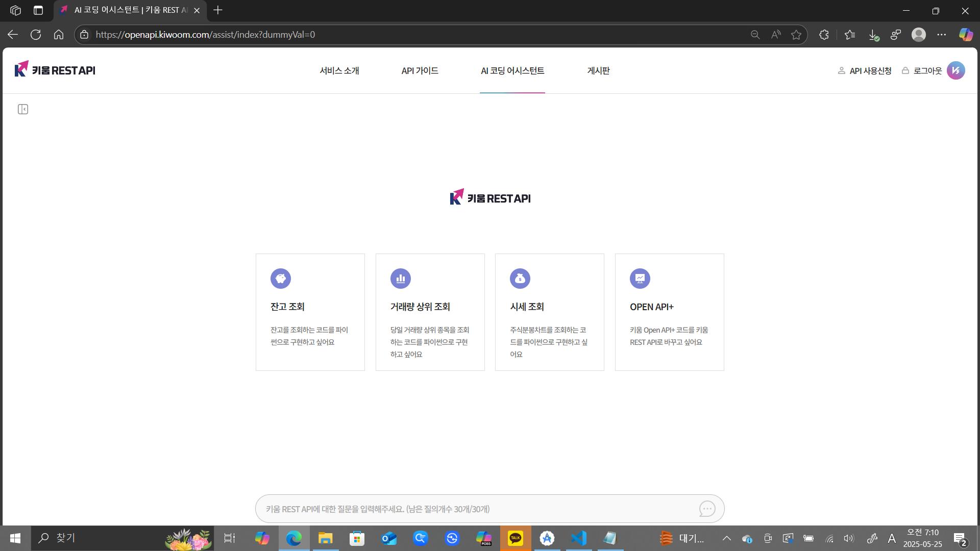Open Outlook from the taskbar
This screenshot has width=980, height=551.
point(389,538)
